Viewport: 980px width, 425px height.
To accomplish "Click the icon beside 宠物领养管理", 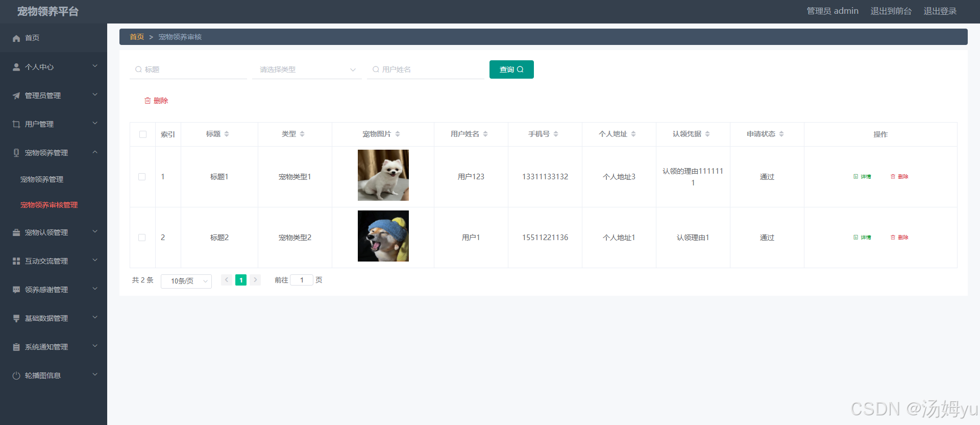I will click(x=16, y=153).
